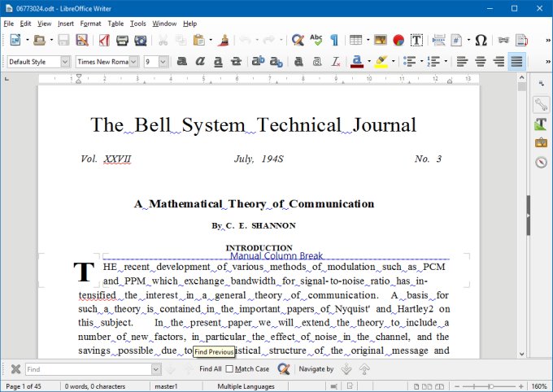Image resolution: width=553 pixels, height=392 pixels.
Task: Toggle Underline formatting
Action: click(218, 62)
